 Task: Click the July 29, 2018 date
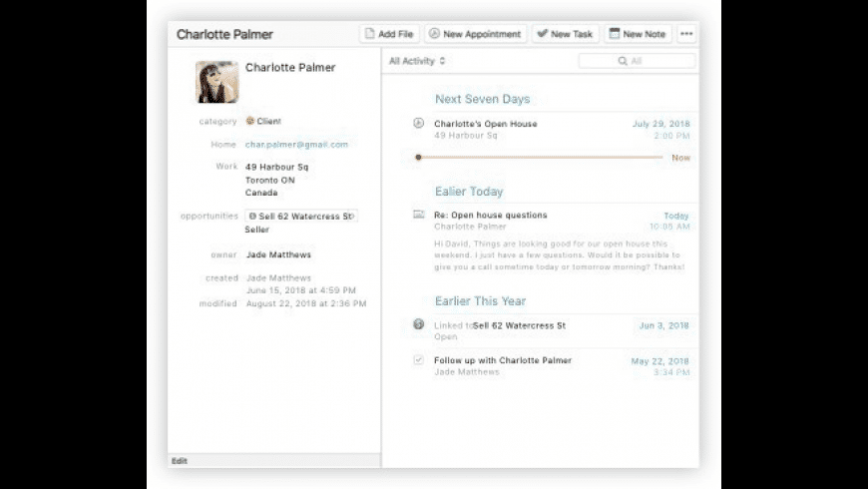click(x=660, y=124)
